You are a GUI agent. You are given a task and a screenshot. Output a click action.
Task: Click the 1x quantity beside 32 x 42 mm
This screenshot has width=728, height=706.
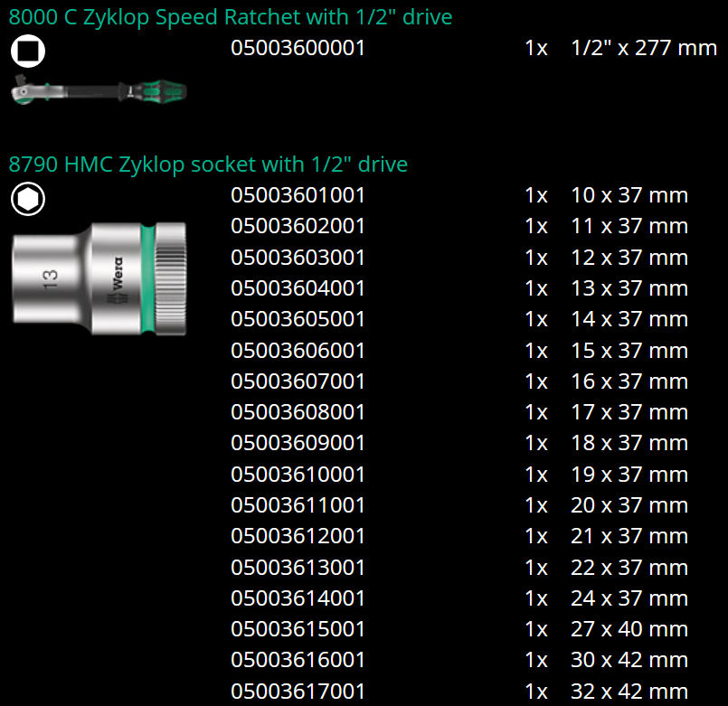point(536,692)
